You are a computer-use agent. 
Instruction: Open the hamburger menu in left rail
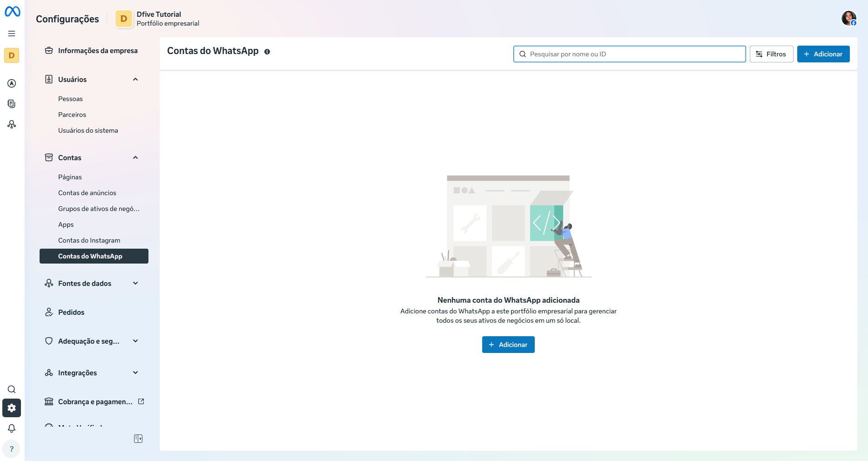click(x=12, y=34)
